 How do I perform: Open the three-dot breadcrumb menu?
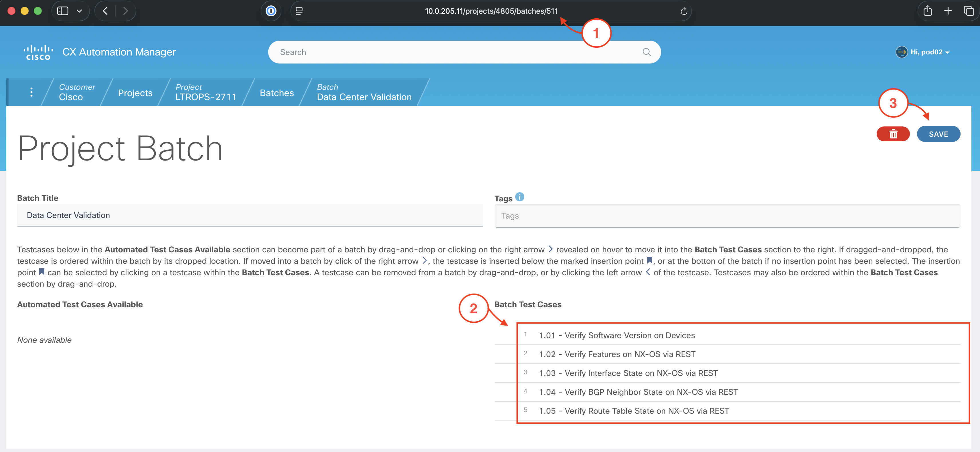pos(31,92)
